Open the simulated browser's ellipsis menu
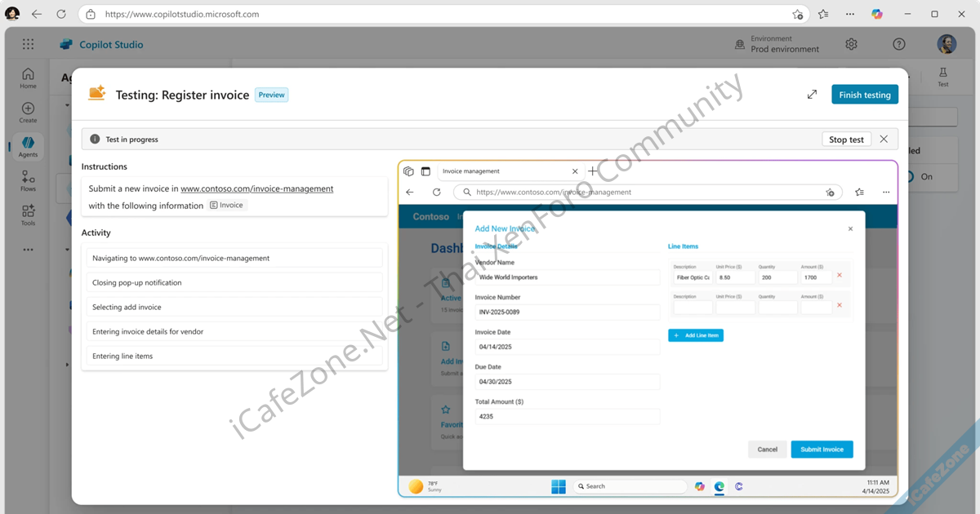The width and height of the screenshot is (980, 514). [x=886, y=192]
